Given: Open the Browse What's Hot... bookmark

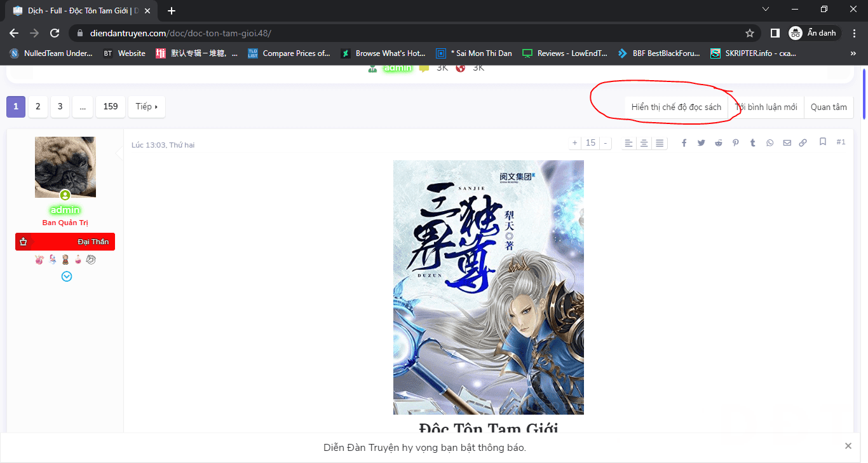Looking at the screenshot, I should point(383,53).
